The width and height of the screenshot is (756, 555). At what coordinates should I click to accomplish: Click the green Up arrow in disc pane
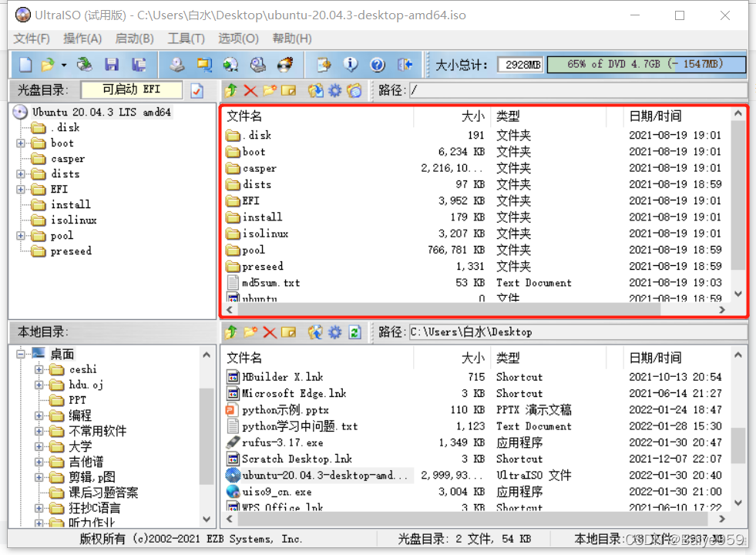point(231,90)
